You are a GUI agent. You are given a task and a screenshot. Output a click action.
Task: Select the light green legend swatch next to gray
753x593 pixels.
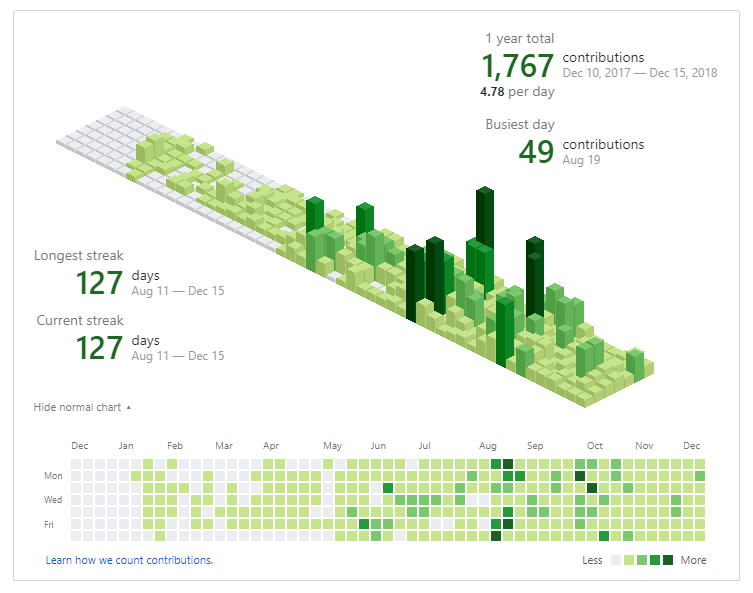click(629, 560)
